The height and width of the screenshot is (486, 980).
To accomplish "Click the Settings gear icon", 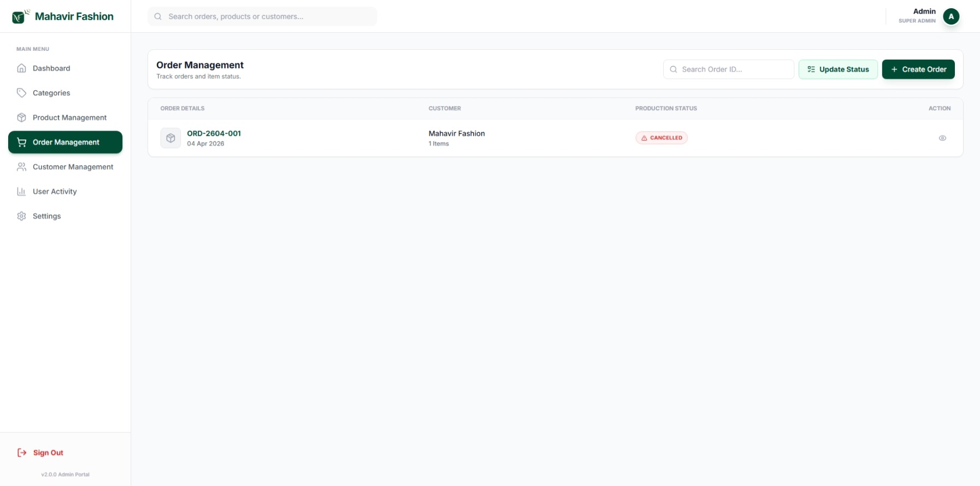I will pyautogui.click(x=22, y=216).
